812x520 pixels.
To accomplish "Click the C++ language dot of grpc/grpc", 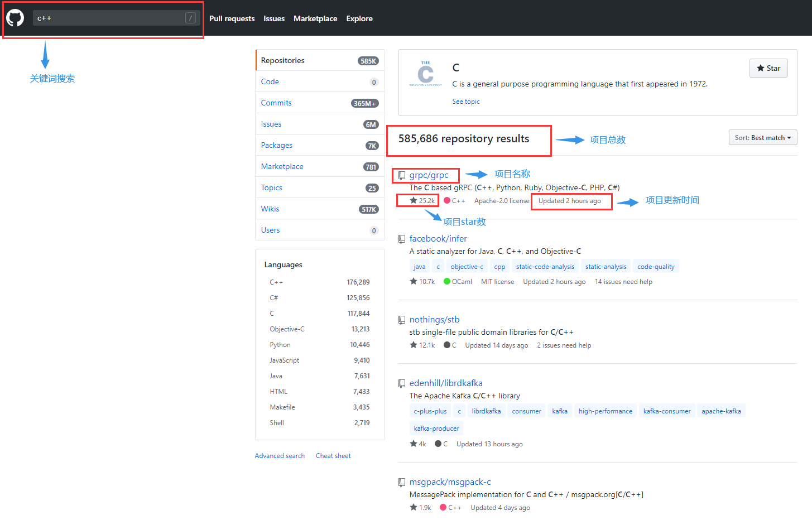I will (x=447, y=200).
